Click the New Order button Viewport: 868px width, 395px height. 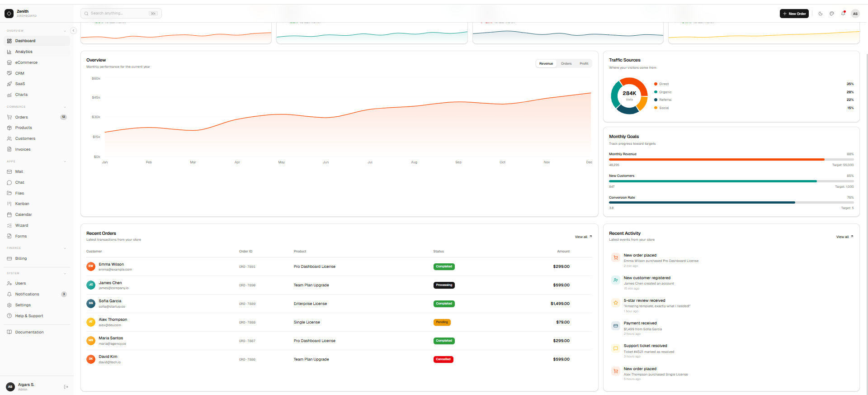(794, 14)
